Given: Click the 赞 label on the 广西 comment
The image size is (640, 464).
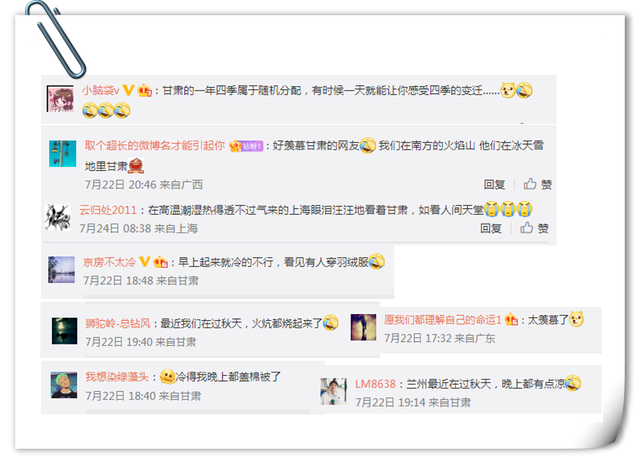Looking at the screenshot, I should click(x=547, y=185).
